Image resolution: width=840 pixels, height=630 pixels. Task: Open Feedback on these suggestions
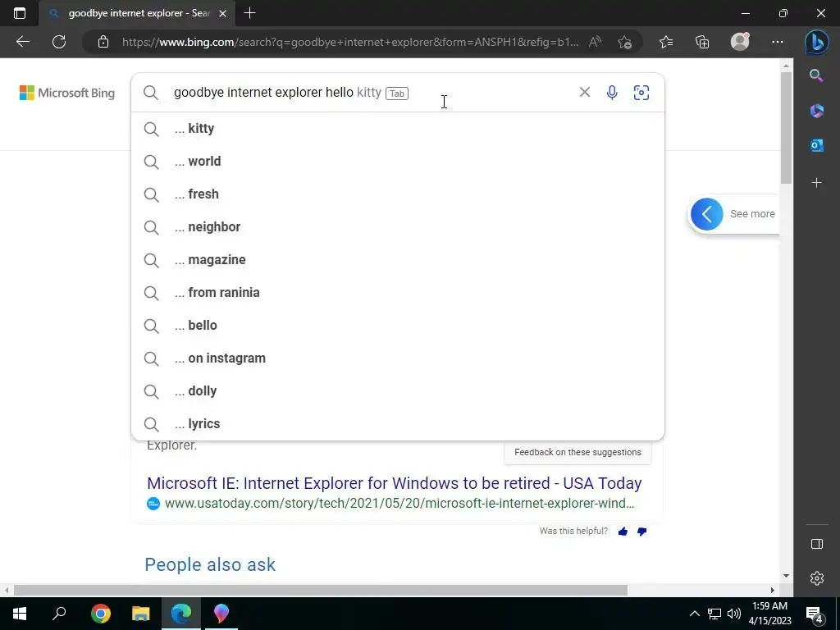tap(577, 452)
